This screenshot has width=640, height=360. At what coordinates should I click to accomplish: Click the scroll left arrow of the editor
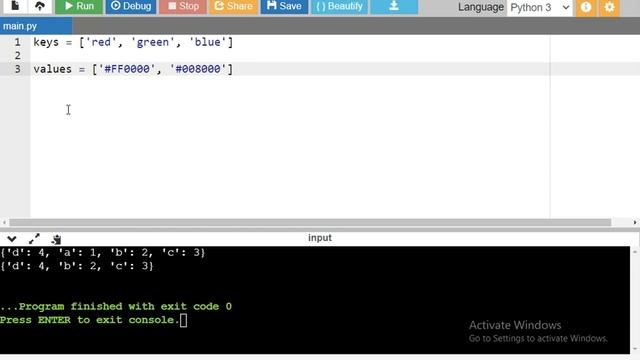pyautogui.click(x=4, y=222)
